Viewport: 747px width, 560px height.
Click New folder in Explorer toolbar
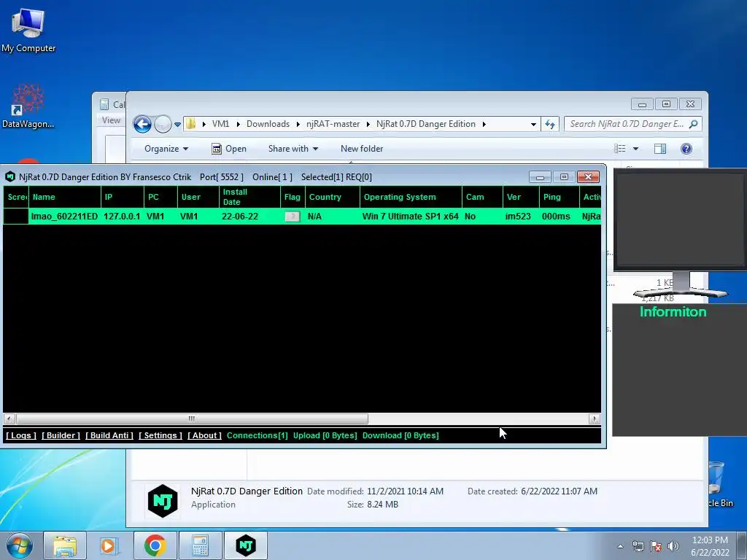tap(362, 149)
